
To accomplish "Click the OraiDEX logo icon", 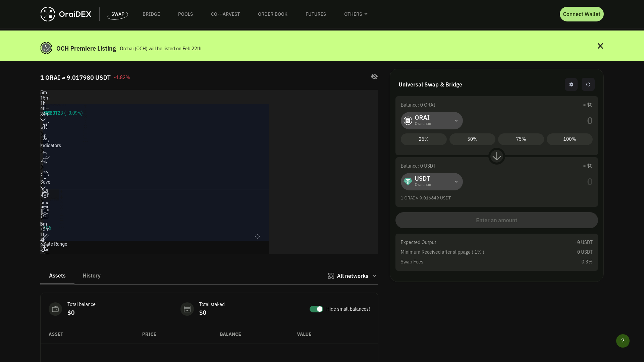I will click(48, 14).
